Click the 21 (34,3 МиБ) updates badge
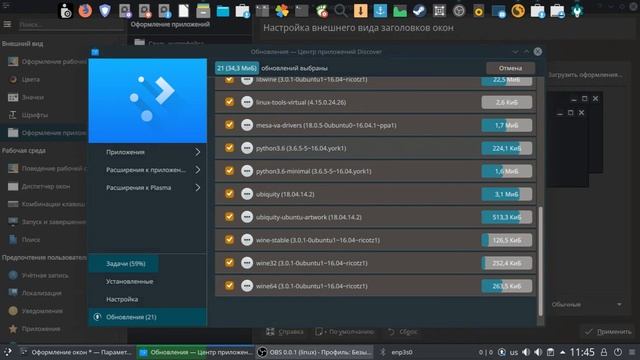 click(x=237, y=68)
